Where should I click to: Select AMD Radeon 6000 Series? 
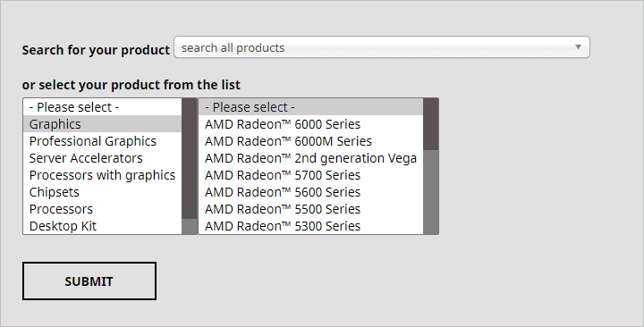pos(311,124)
